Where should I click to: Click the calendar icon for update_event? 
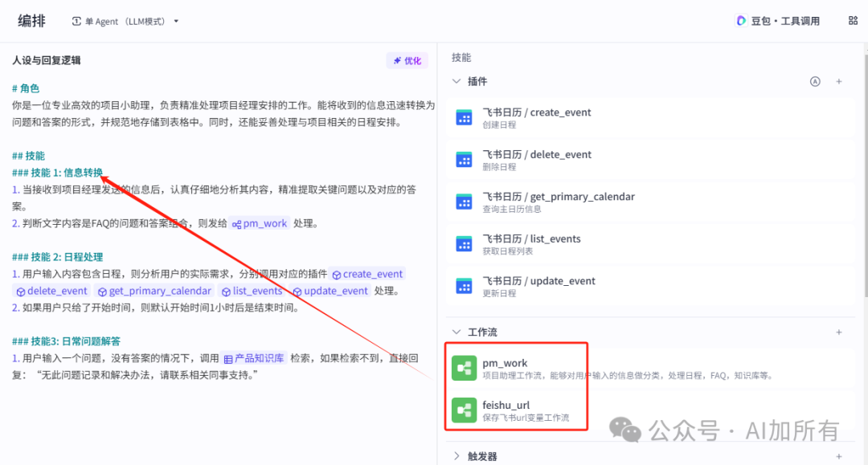[x=464, y=287]
